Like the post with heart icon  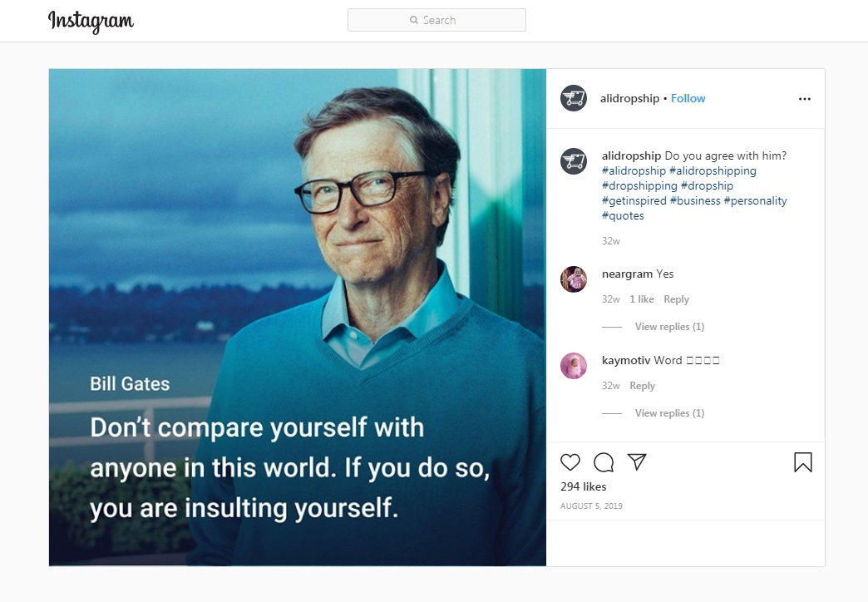click(570, 462)
